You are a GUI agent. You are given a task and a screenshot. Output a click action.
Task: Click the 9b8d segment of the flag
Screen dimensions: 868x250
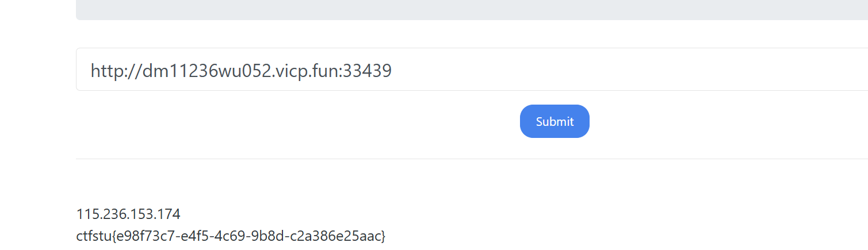tap(266, 236)
